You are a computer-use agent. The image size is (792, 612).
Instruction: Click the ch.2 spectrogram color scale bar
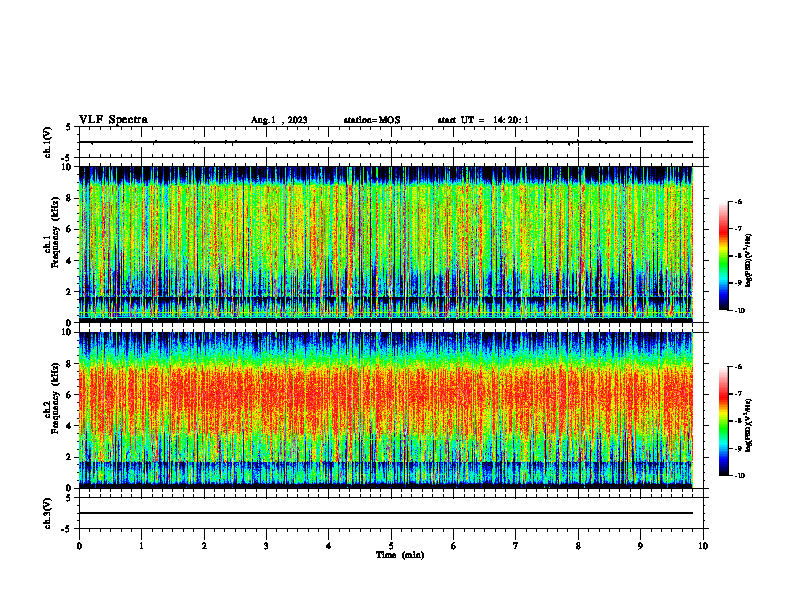point(723,421)
